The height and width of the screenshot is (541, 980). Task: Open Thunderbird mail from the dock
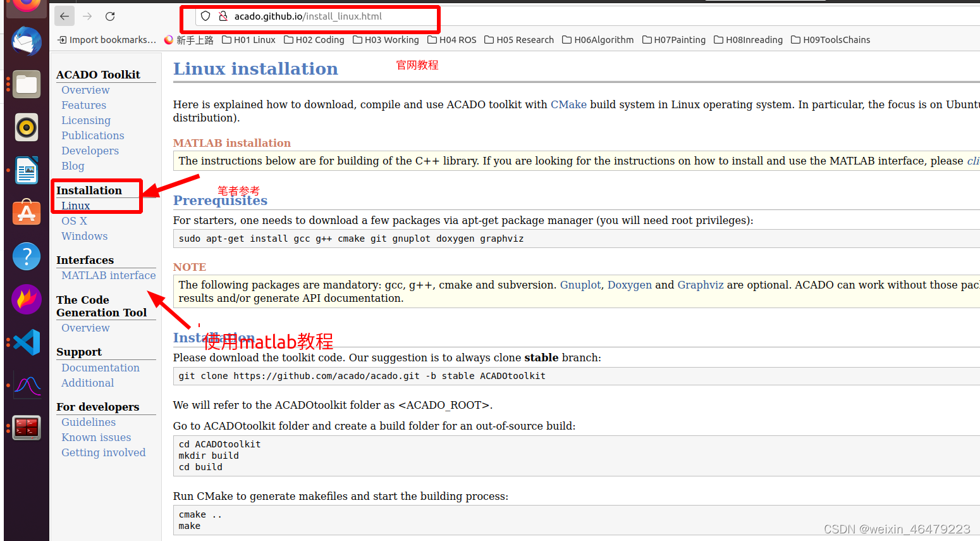coord(27,42)
